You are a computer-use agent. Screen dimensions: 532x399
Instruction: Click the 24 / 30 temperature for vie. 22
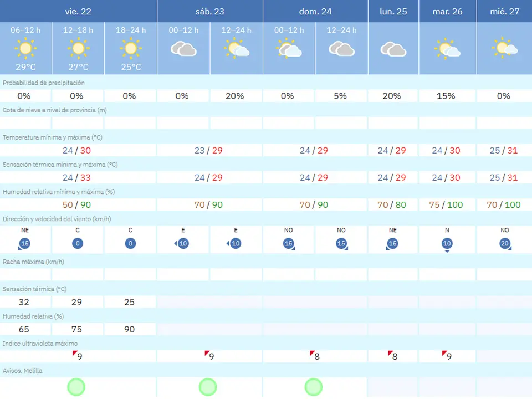pos(76,150)
